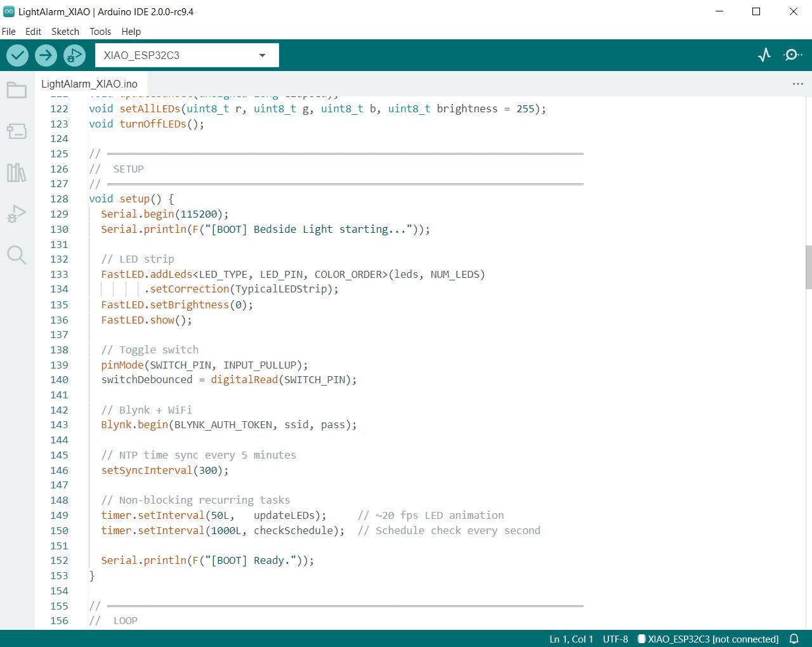Click the '// LED strip' comment

[138, 259]
